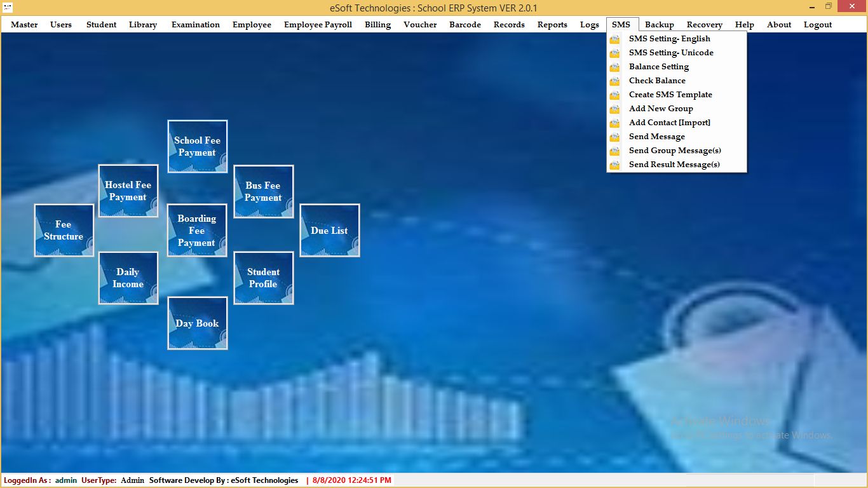Open the Employee Payroll menu
This screenshot has height=488, width=868.
318,25
